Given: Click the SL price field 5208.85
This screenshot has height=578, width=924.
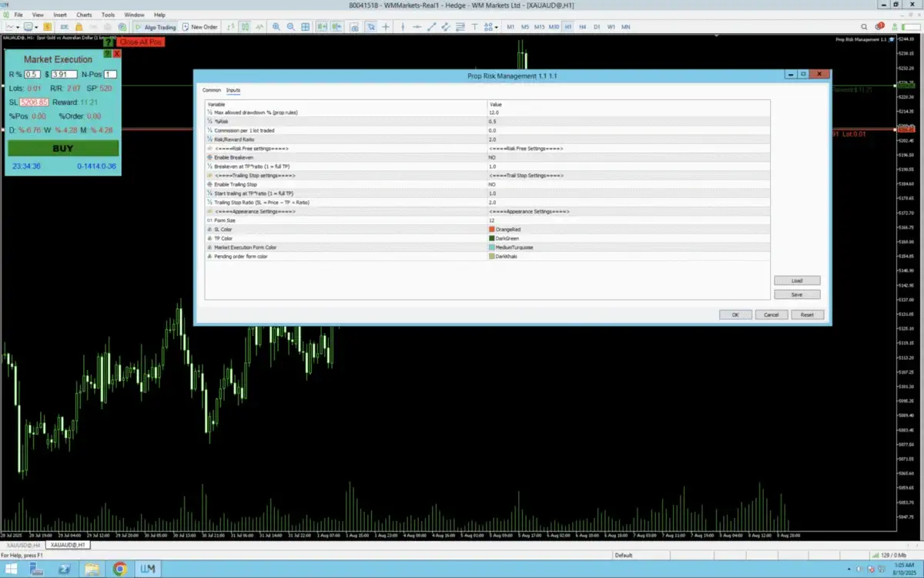Looking at the screenshot, I should tap(35, 102).
